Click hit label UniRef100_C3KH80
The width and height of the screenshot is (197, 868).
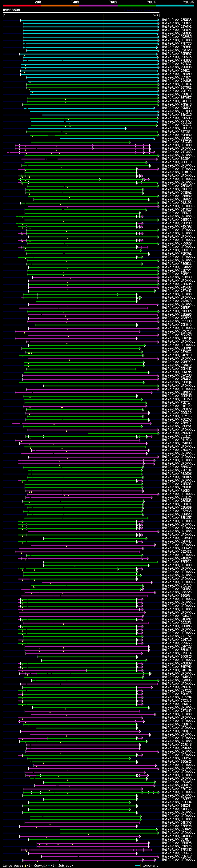(177, 196)
